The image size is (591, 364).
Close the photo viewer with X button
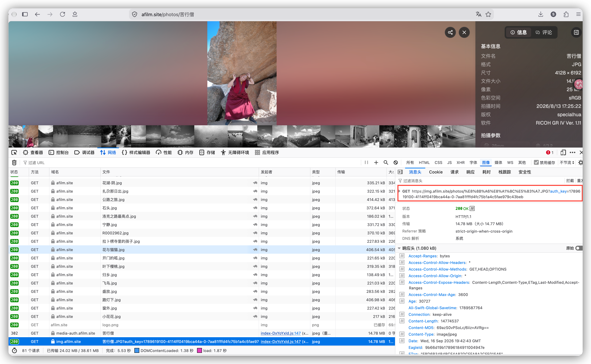tap(464, 32)
